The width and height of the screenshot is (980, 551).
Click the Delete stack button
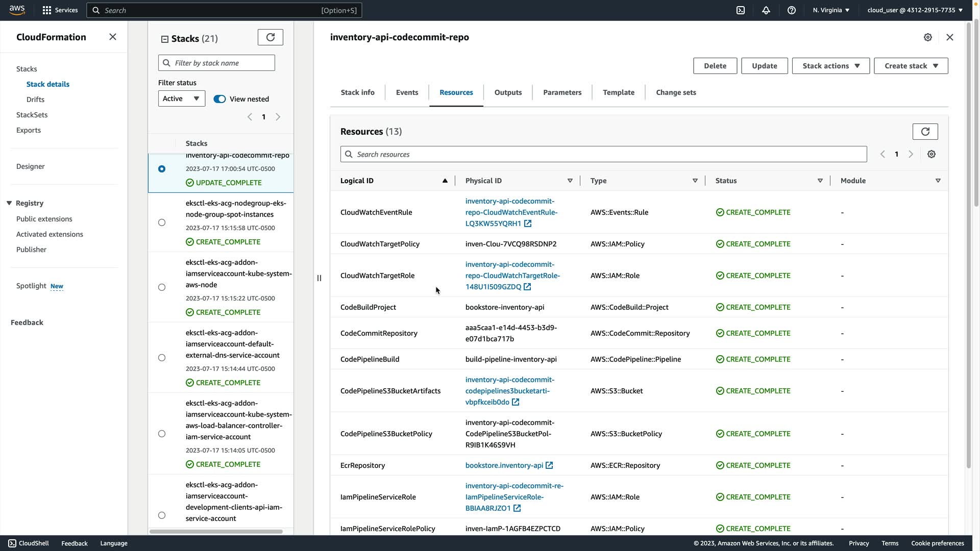coord(715,66)
